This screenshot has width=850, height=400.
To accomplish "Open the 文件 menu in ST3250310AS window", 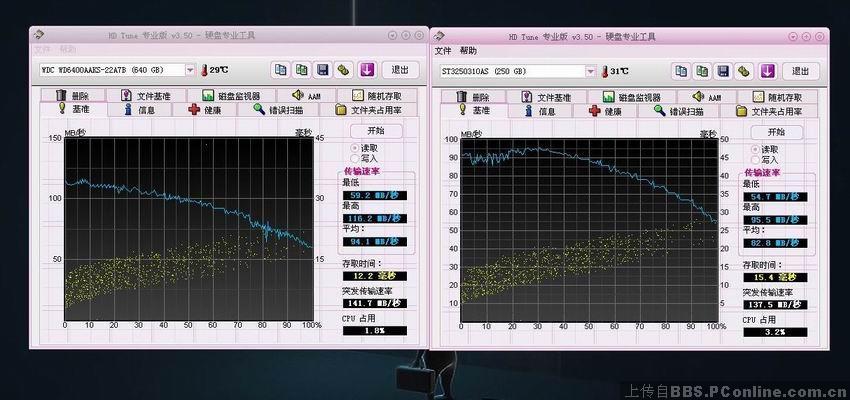I will 443,51.
